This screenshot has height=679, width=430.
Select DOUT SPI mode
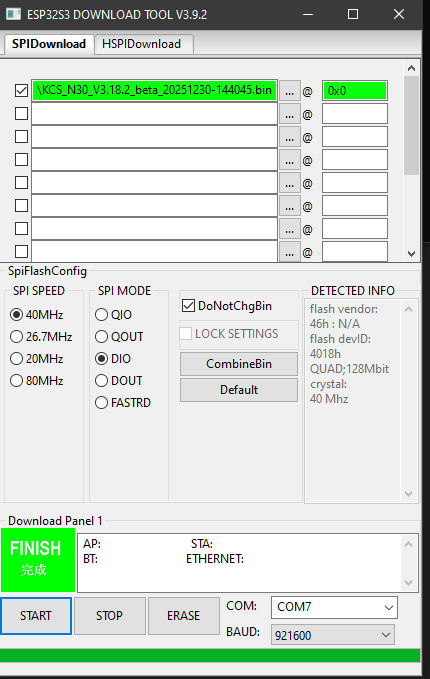pyautogui.click(x=119, y=381)
